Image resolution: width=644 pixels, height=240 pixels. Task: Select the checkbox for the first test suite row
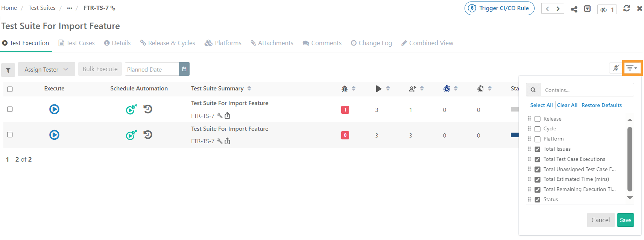coord(10,109)
